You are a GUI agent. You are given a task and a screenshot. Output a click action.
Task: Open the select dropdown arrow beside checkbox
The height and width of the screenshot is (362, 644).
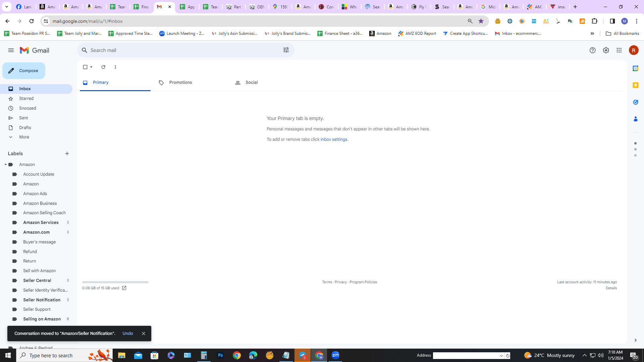(91, 67)
